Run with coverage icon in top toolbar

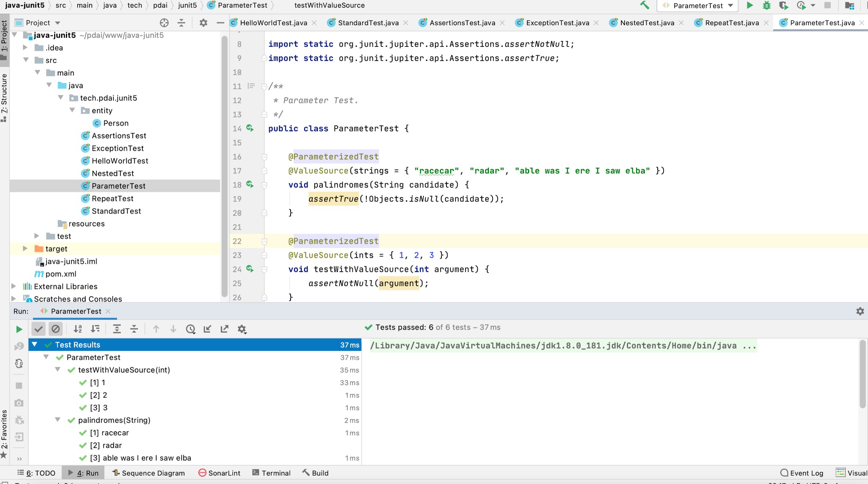coord(783,5)
